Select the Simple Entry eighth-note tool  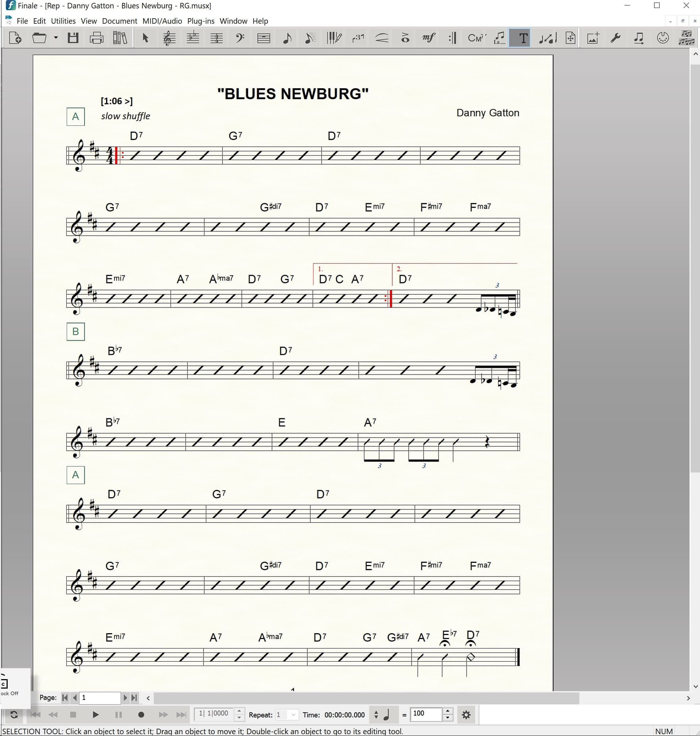pyautogui.click(x=287, y=38)
